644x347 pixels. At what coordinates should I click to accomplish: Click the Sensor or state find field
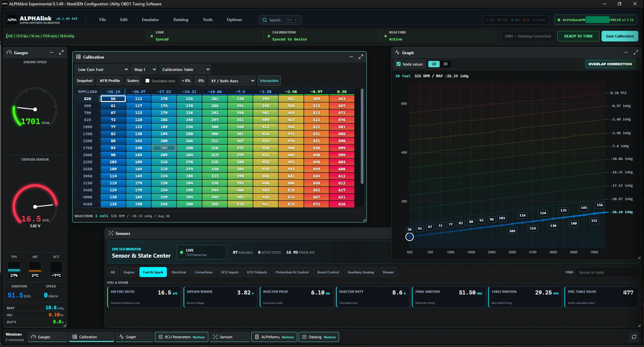(608, 272)
